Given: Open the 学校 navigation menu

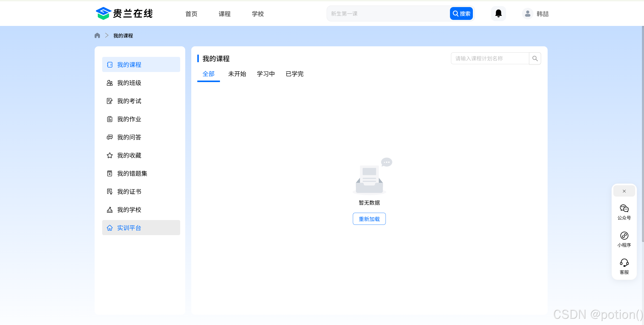Looking at the screenshot, I should click(257, 14).
